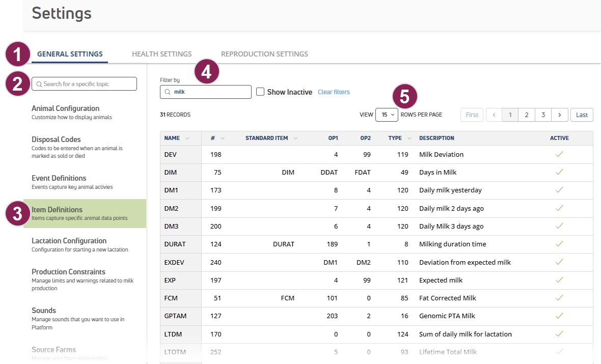Expand the STANDARD ITEM column filter
This screenshot has width=601, height=364.
(295, 138)
